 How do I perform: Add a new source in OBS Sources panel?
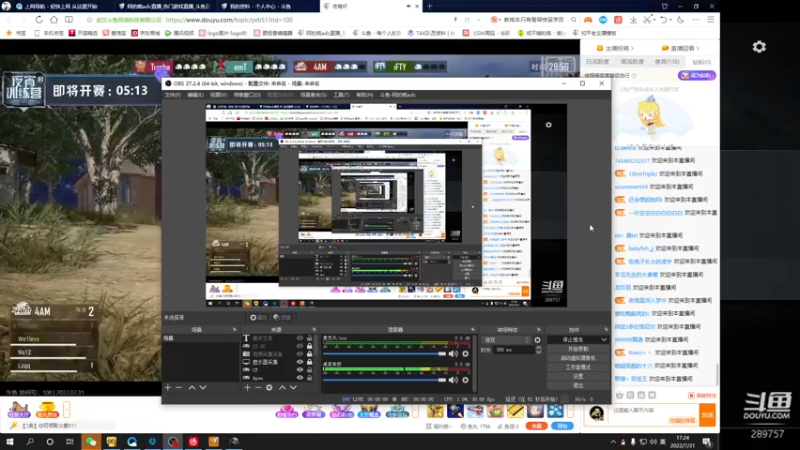(247, 388)
